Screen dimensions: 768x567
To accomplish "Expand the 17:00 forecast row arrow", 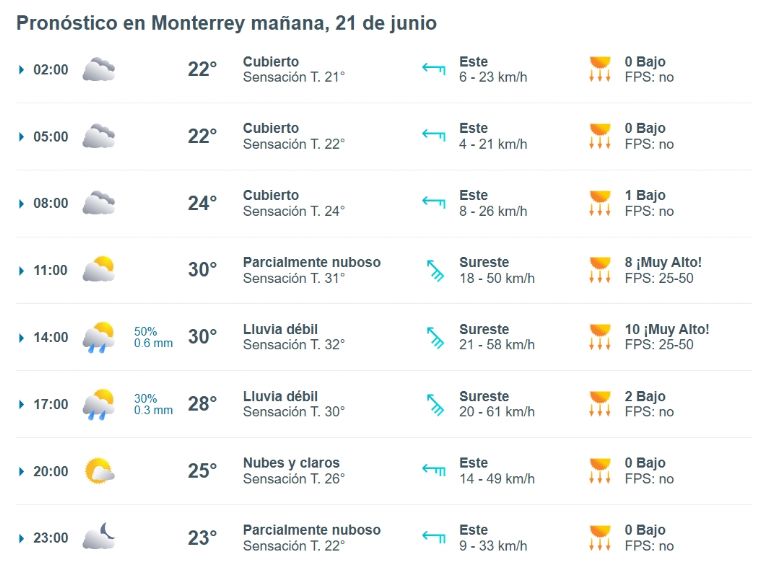I will (21, 404).
